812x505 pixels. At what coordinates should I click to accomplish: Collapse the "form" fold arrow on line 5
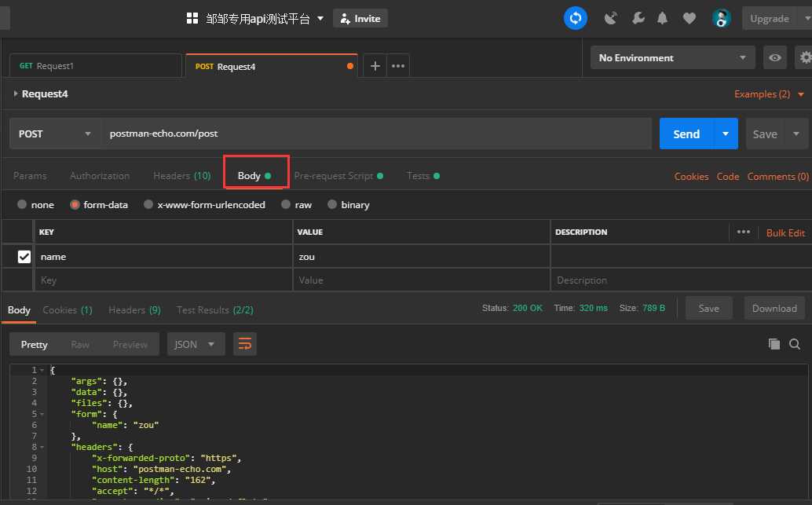42,415
